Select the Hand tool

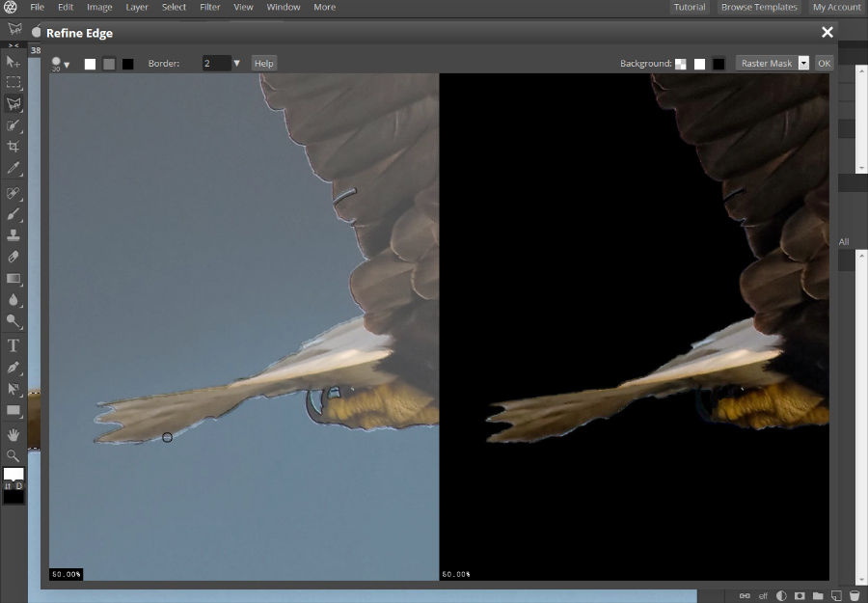point(14,435)
